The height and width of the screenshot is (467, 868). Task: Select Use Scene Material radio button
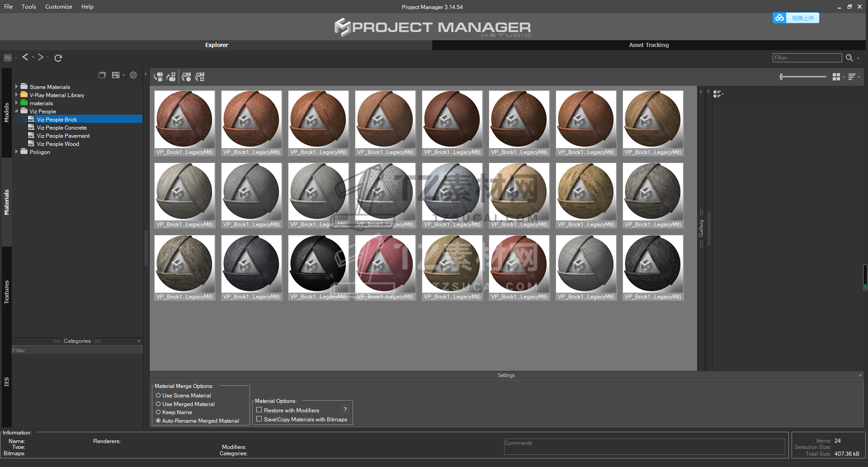point(158,395)
